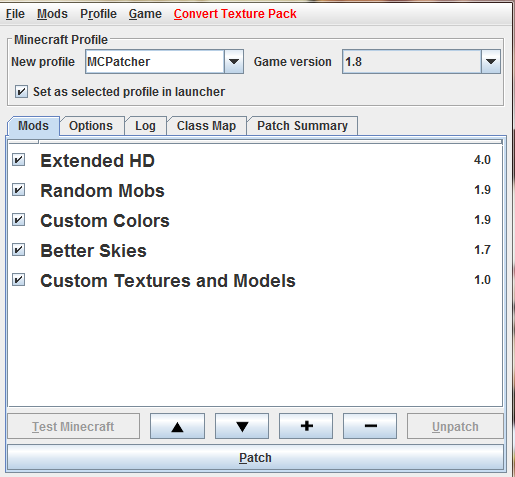Select the Random Mobs row label
The image size is (515, 477).
102,191
